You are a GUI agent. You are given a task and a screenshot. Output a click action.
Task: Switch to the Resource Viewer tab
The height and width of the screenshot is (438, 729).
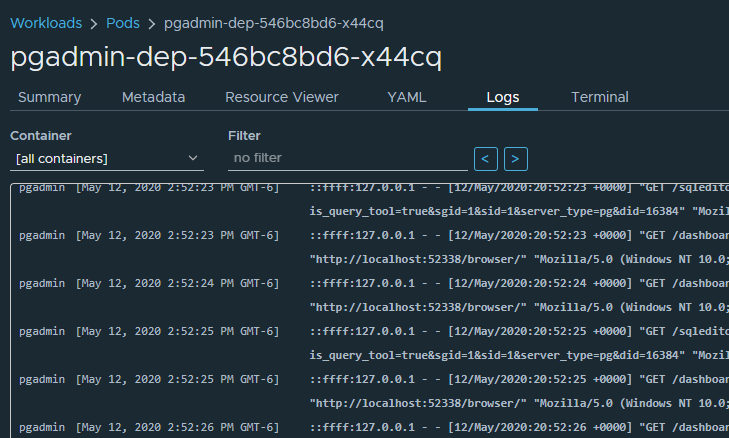tap(282, 97)
